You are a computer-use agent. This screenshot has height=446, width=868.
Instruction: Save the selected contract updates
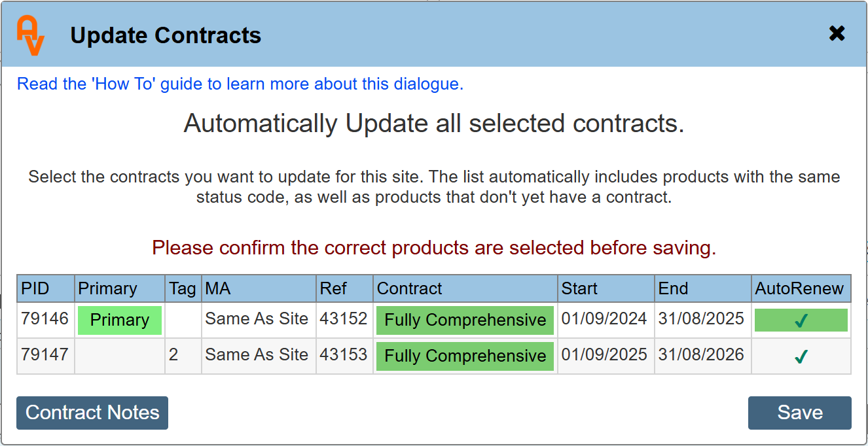pos(799,413)
